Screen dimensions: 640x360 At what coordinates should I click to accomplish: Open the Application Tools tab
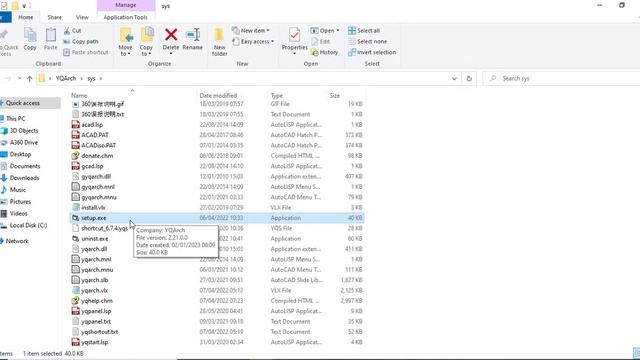pos(125,17)
